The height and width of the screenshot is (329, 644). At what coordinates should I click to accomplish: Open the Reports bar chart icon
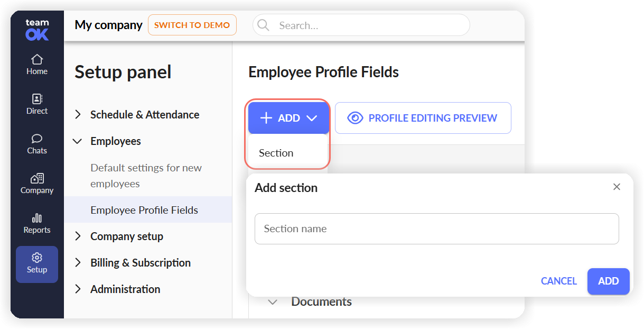(37, 218)
